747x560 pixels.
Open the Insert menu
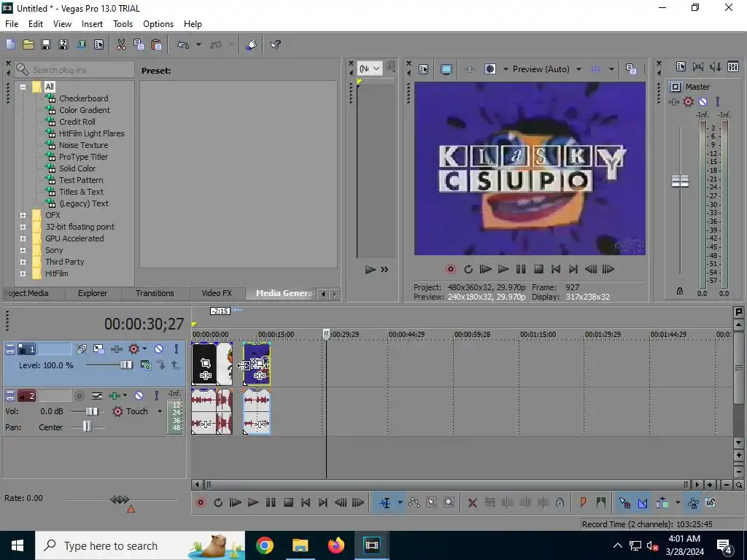pos(92,24)
